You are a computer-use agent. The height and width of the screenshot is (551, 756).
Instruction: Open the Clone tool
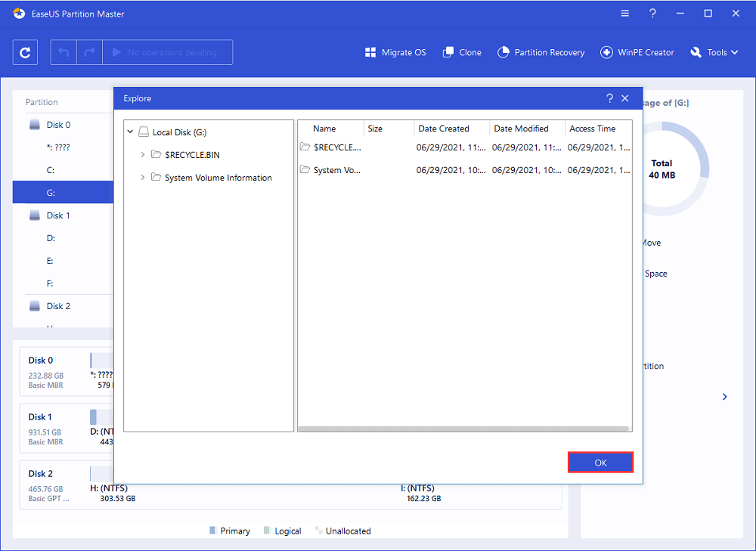point(462,53)
